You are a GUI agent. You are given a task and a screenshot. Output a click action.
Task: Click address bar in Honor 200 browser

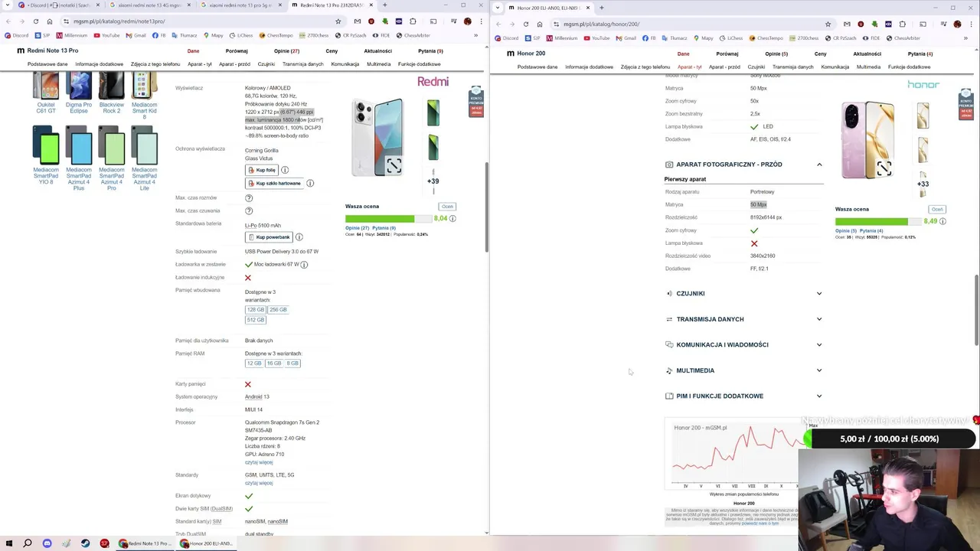689,24
